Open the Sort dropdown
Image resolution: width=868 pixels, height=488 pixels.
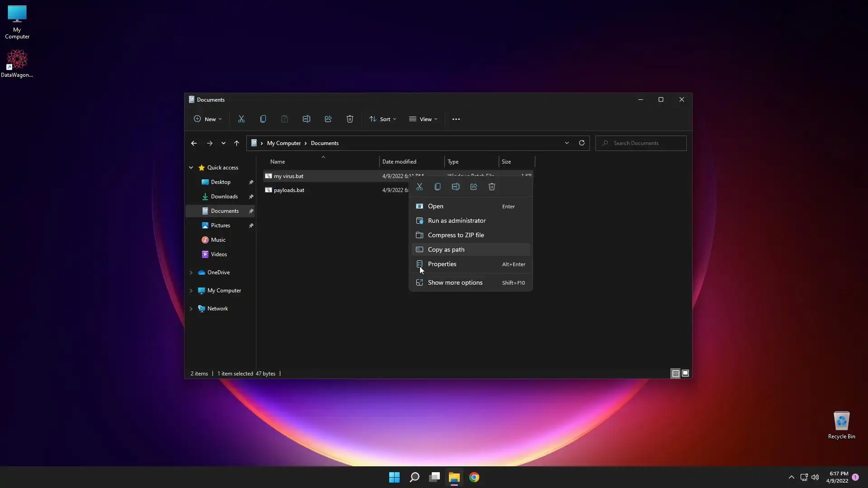pyautogui.click(x=383, y=119)
